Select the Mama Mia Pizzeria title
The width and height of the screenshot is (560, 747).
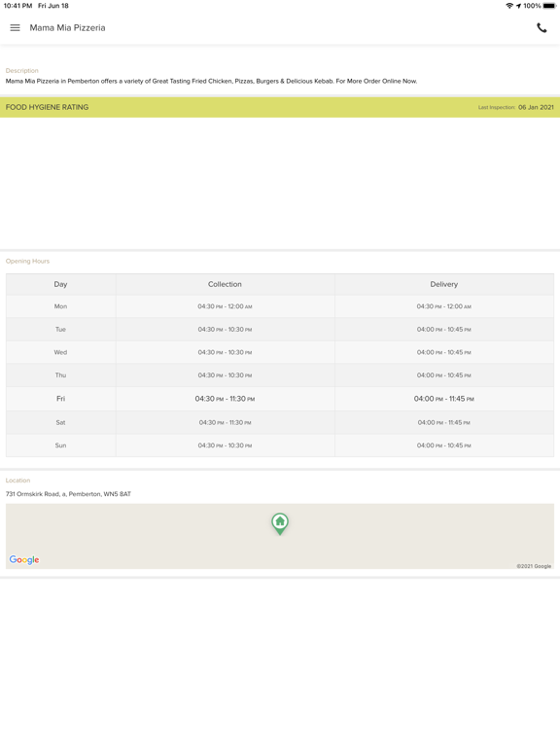(x=68, y=27)
